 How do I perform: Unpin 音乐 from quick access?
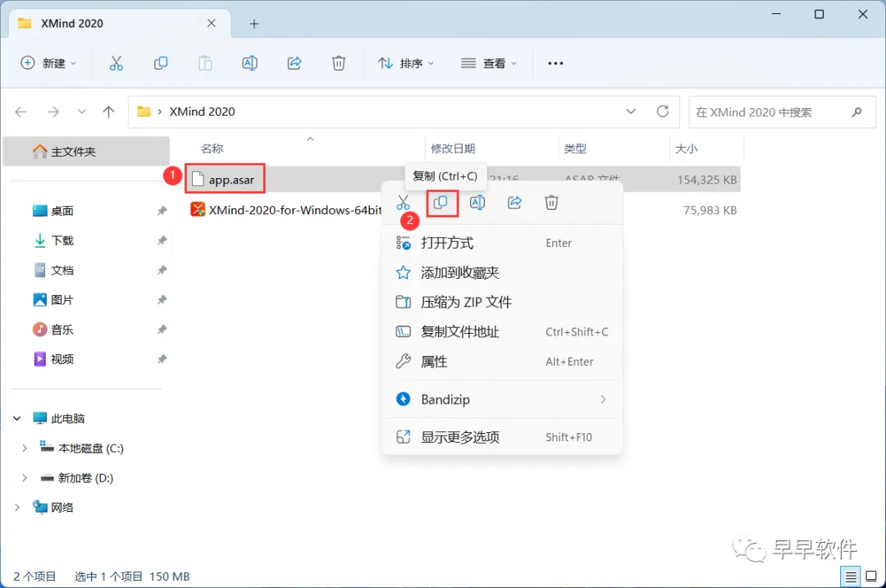(162, 330)
